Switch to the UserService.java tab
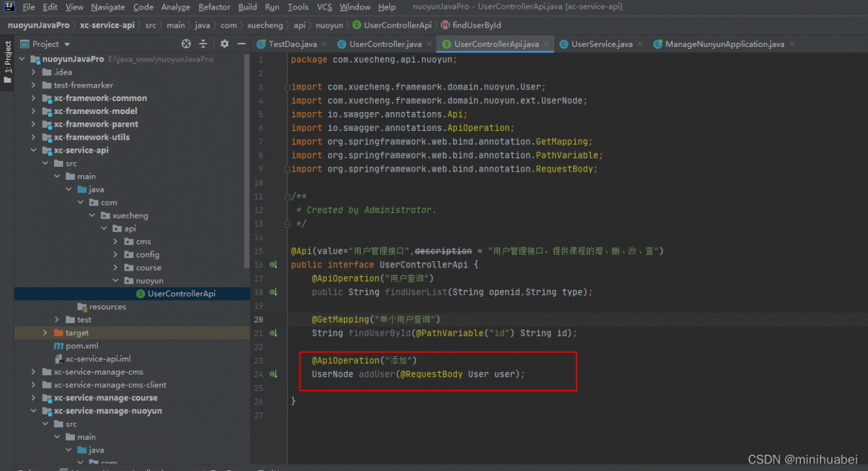868x471 pixels. [x=601, y=44]
